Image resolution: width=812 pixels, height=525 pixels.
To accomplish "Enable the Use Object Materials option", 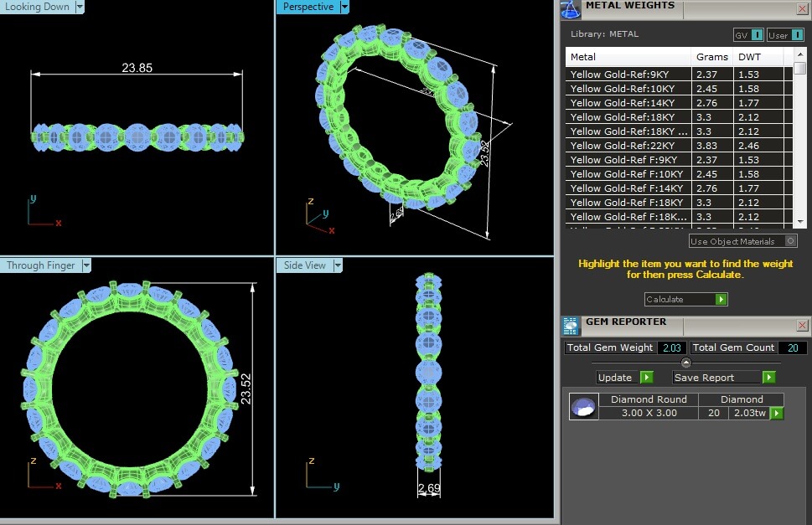I will 790,241.
